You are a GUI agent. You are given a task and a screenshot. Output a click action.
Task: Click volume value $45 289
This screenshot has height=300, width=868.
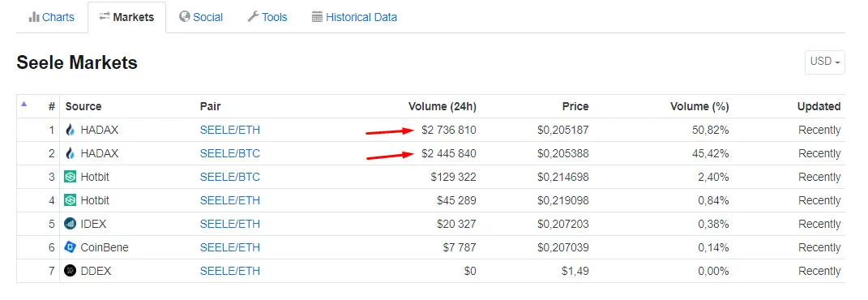[x=456, y=200]
